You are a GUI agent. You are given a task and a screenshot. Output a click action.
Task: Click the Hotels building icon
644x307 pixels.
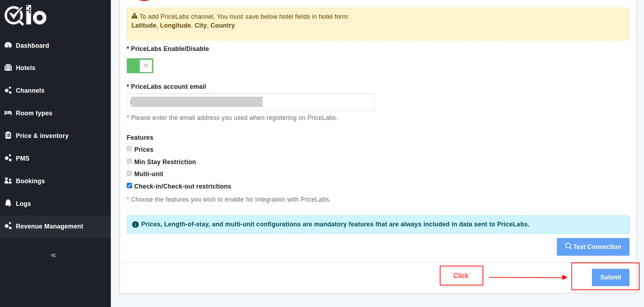click(8, 68)
